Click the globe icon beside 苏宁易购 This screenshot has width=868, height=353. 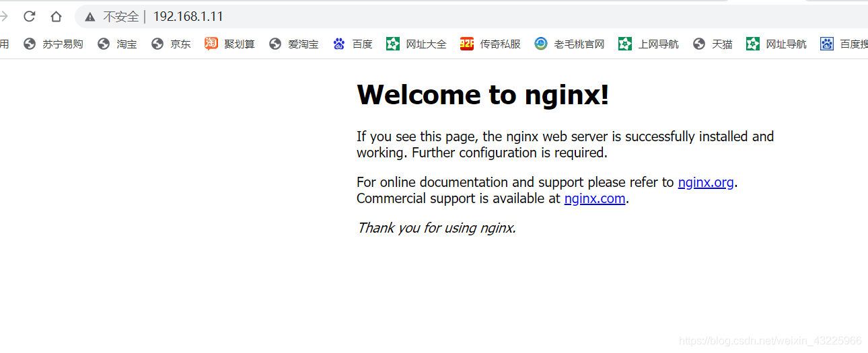click(29, 44)
